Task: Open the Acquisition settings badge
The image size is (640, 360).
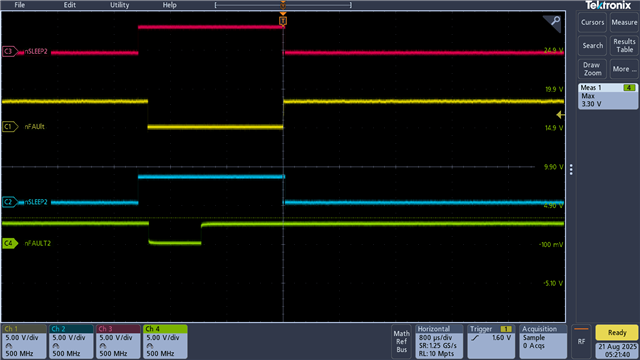Action: pyautogui.click(x=543, y=342)
